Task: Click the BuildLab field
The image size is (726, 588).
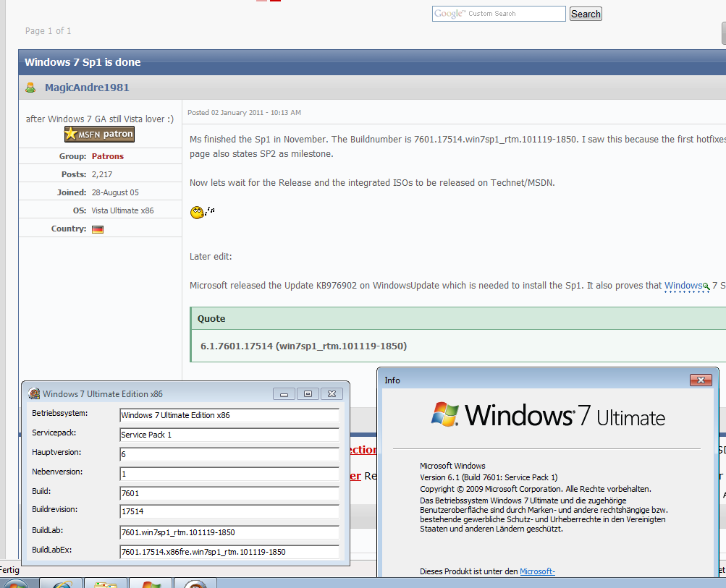Action: click(x=229, y=532)
